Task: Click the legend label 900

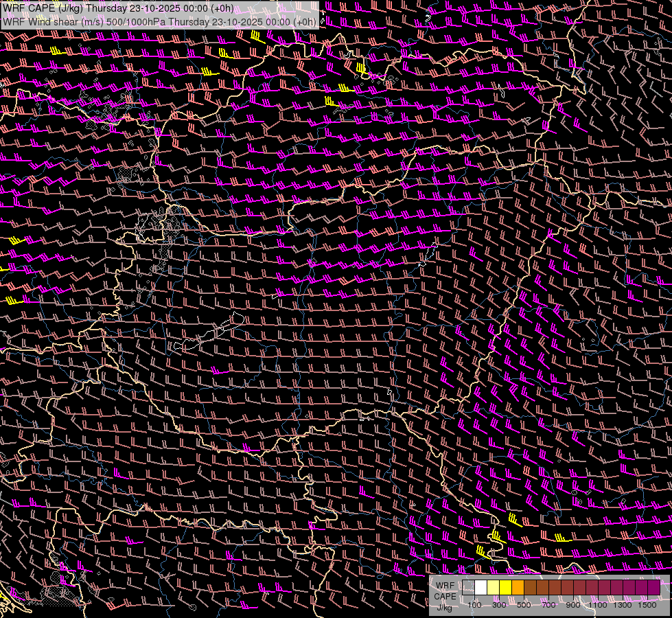Action: coord(573,605)
